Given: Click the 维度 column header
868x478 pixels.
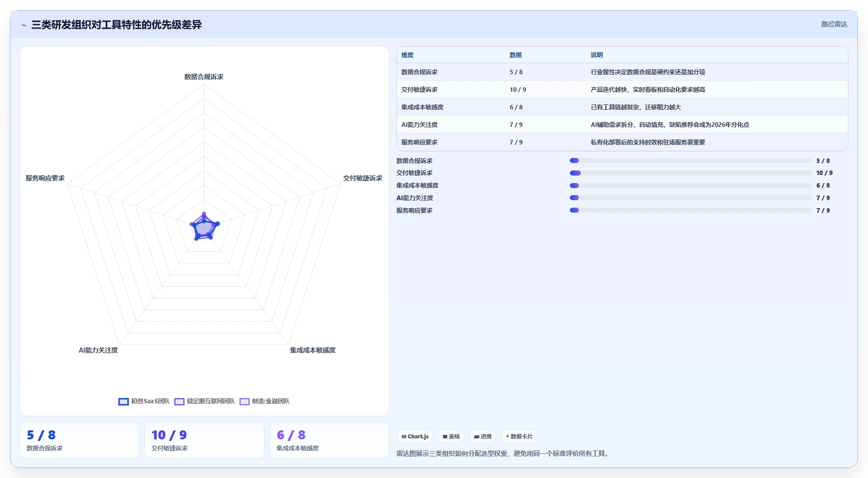Looking at the screenshot, I should click(x=407, y=55).
